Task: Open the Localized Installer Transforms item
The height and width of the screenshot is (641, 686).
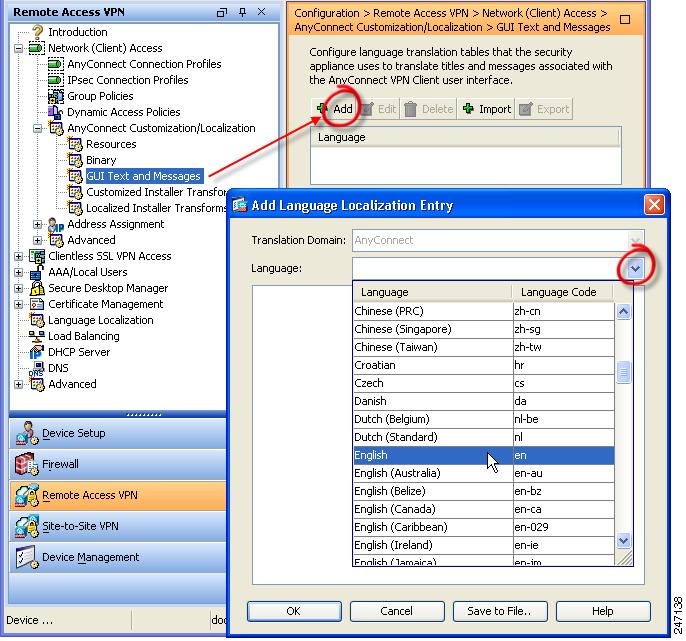Action: coord(156,208)
